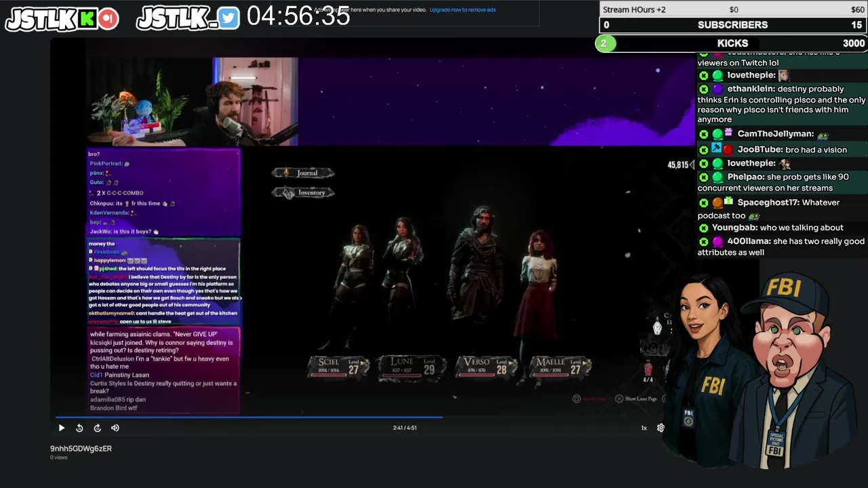Screen dimensions: 868x488
Task: Click the KdenVernanda name in left chat
Action: [109, 213]
